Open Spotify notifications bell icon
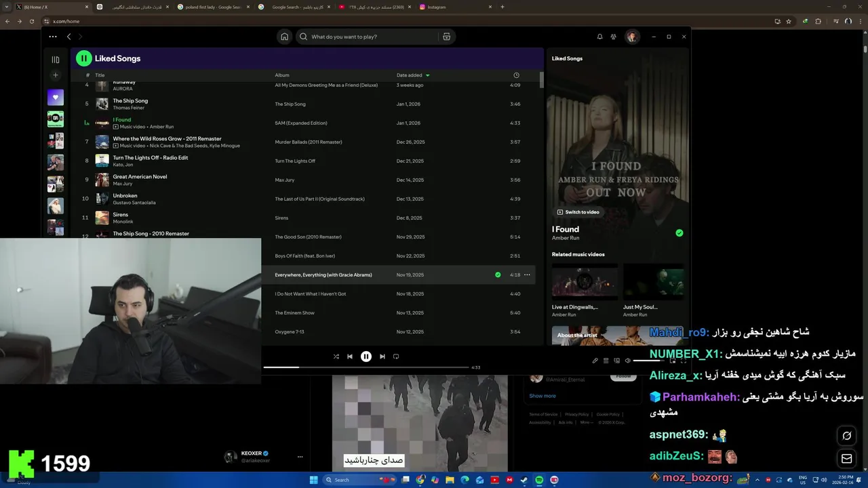 [599, 37]
